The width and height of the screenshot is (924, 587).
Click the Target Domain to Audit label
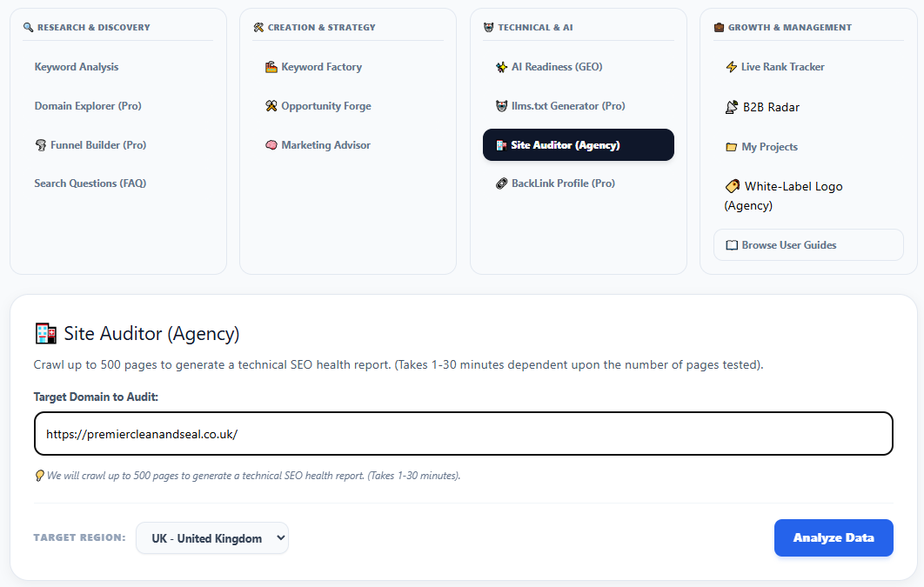click(96, 397)
